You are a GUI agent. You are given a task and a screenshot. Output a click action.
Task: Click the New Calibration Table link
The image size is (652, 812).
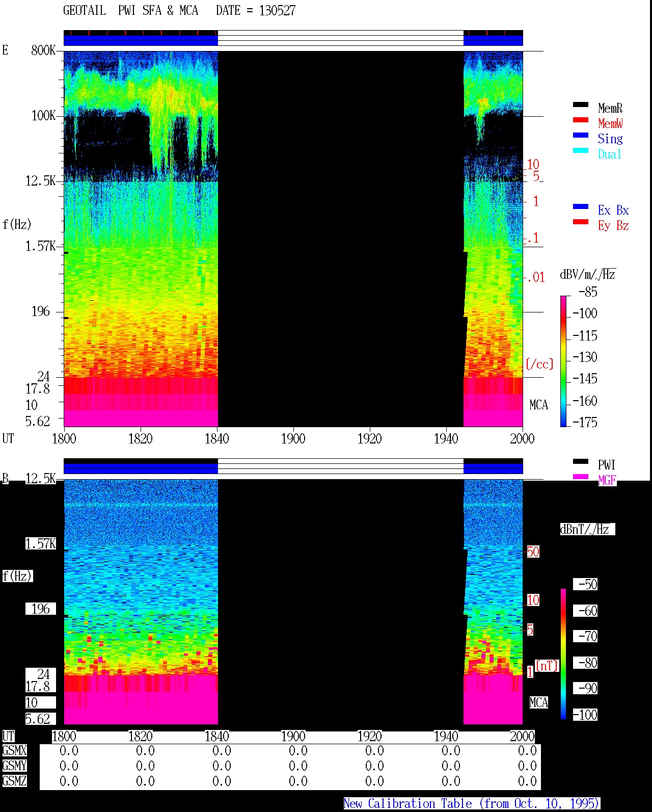click(472, 804)
